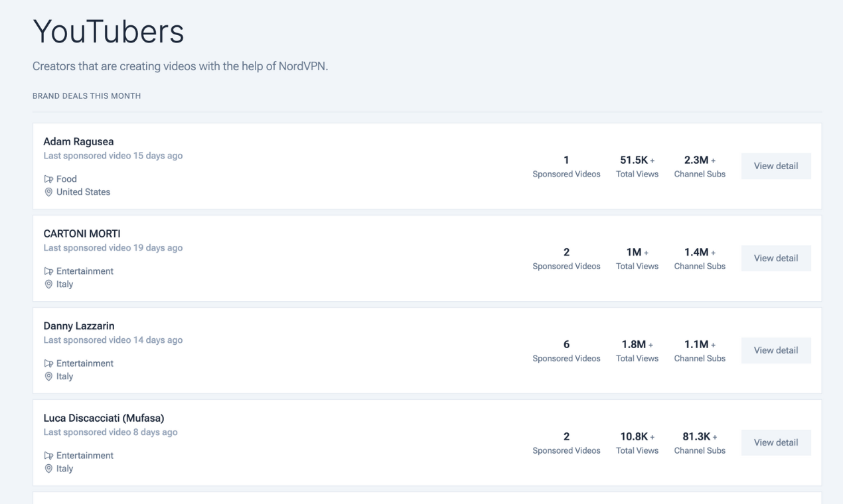Click 'Last sponsored video 14 days ago'

point(113,340)
